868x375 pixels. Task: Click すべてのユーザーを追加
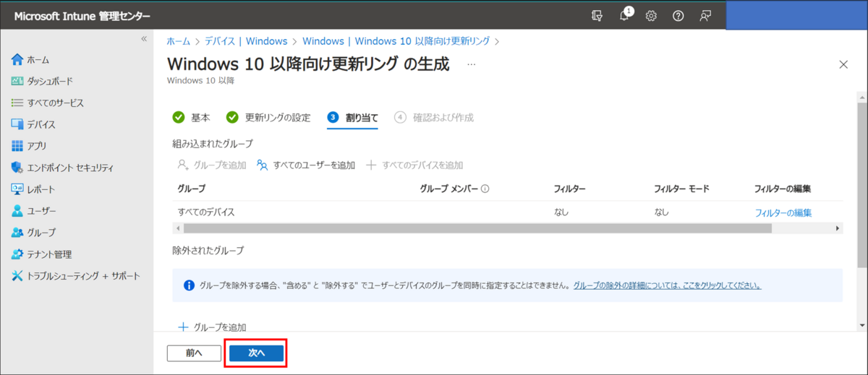click(306, 165)
